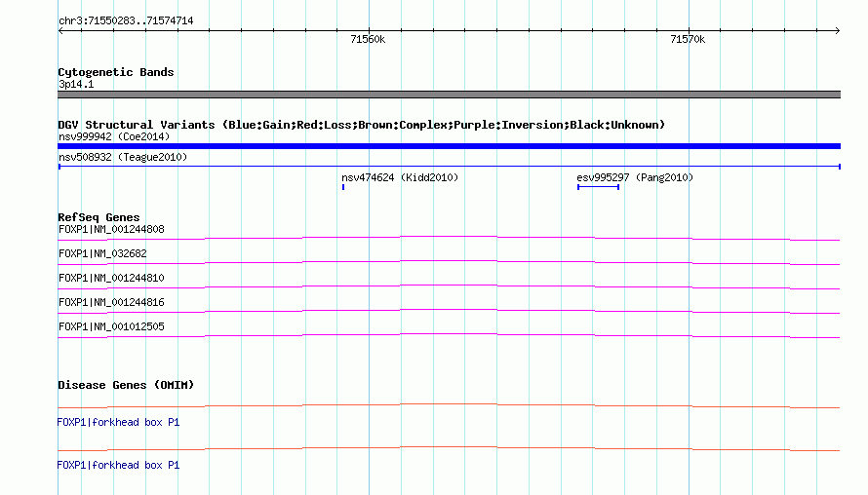Click the nsv474624 (Kidd2010) label

tap(400, 177)
